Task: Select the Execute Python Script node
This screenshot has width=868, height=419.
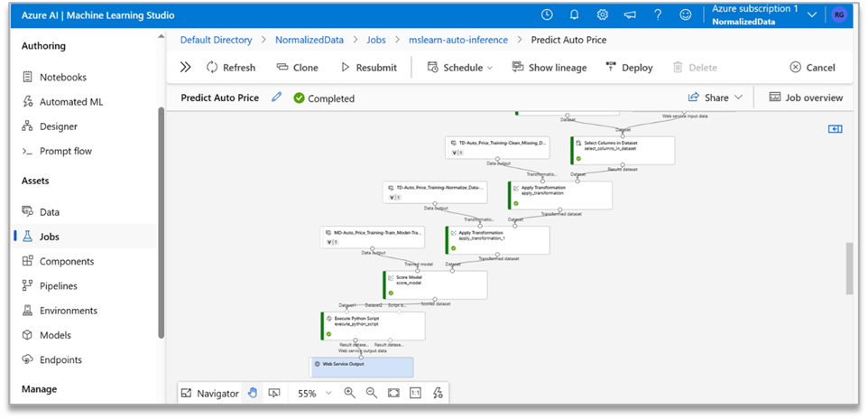Action: click(374, 326)
